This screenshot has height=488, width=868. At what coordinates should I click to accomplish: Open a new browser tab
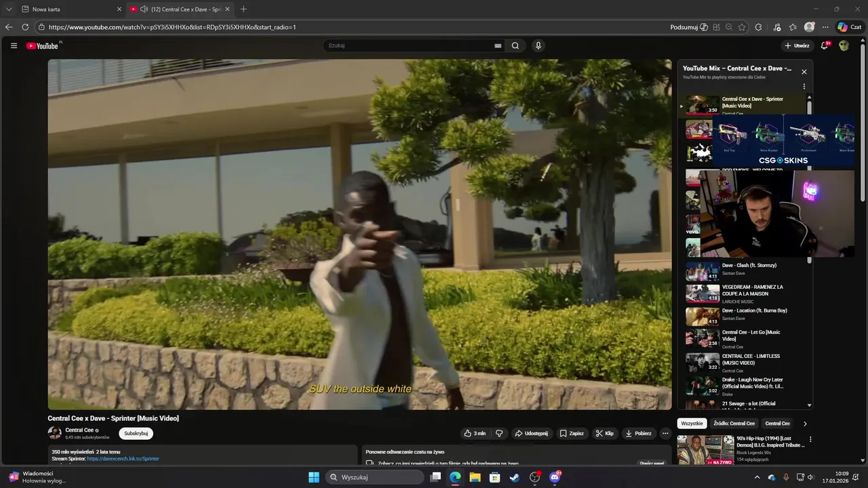pyautogui.click(x=243, y=9)
